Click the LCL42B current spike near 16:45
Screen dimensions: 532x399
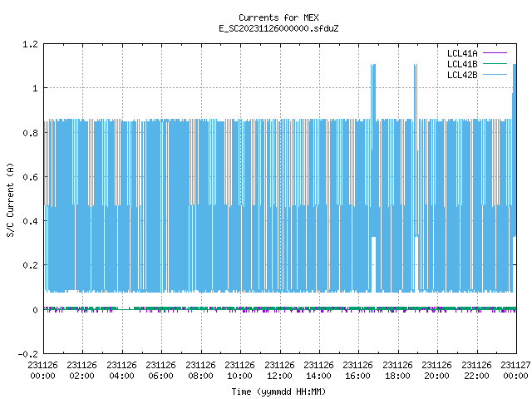click(373, 91)
